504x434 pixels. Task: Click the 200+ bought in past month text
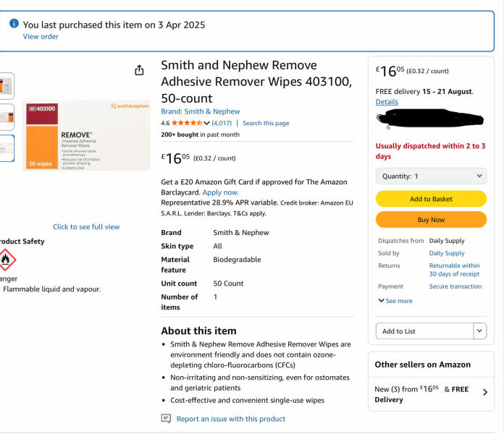pyautogui.click(x=201, y=135)
